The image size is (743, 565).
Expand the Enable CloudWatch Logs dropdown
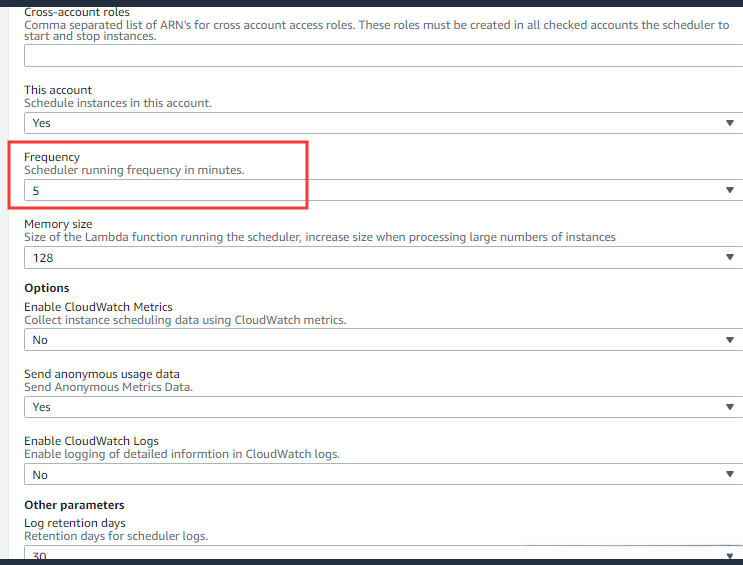[x=380, y=475]
